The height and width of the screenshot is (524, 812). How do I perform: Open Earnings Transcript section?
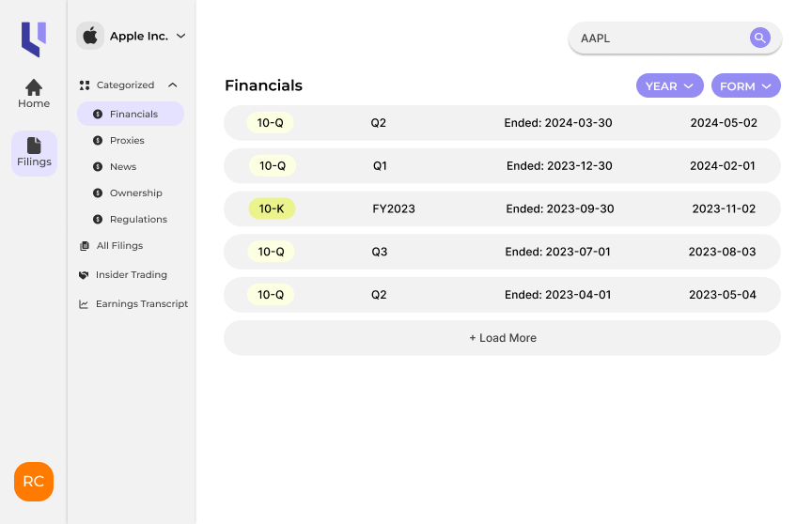[x=141, y=303]
